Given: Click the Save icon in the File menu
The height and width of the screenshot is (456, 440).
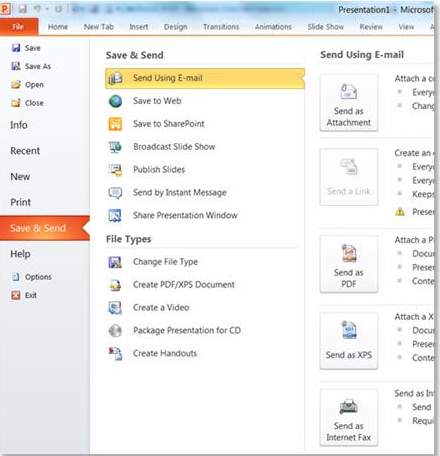Looking at the screenshot, I should pyautogui.click(x=16, y=48).
